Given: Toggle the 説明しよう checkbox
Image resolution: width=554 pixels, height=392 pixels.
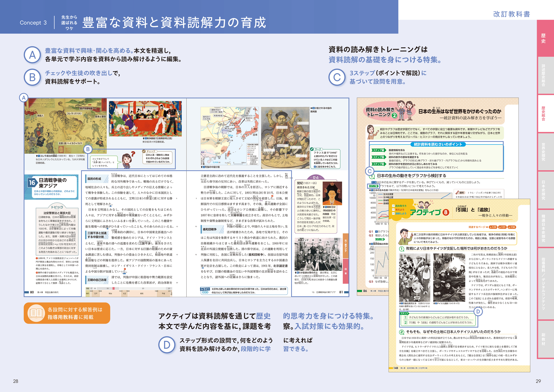Looking at the screenshot, I should tap(393, 213).
